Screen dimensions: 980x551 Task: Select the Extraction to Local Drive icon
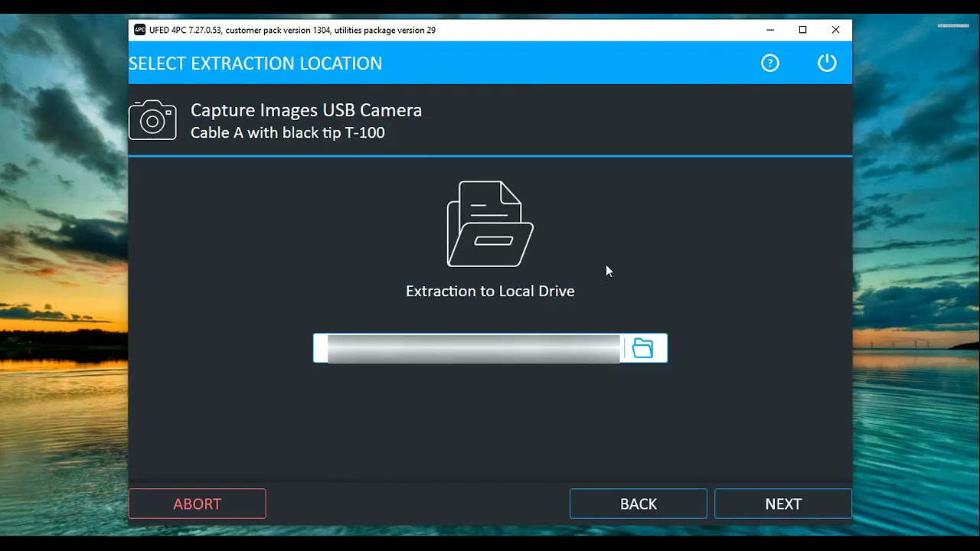[x=490, y=223]
